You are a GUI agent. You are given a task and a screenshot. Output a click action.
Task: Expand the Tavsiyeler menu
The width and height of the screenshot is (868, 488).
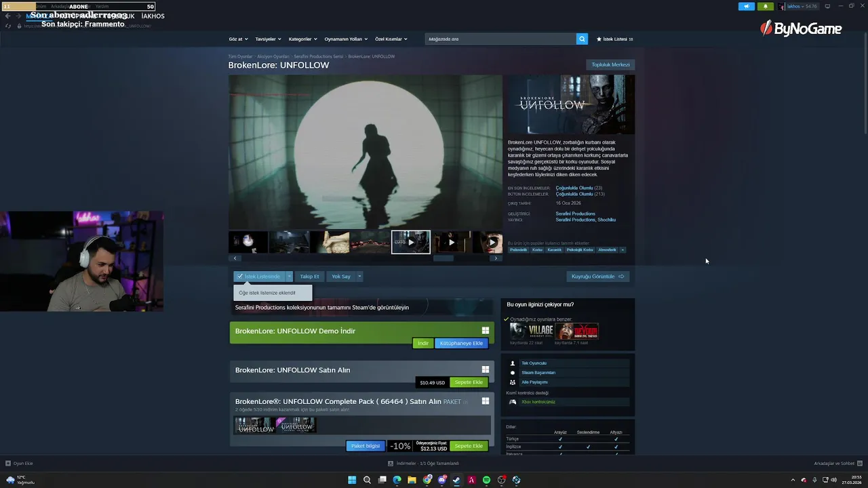269,39
